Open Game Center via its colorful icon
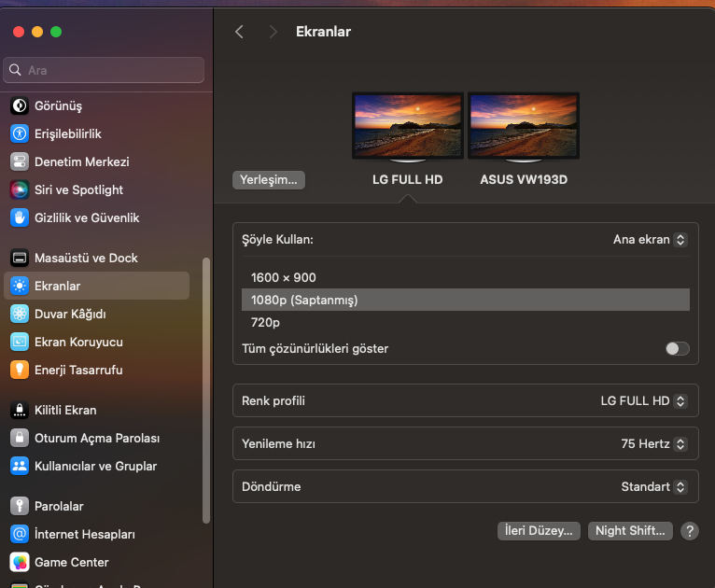Image resolution: width=715 pixels, height=588 pixels. (x=20, y=562)
